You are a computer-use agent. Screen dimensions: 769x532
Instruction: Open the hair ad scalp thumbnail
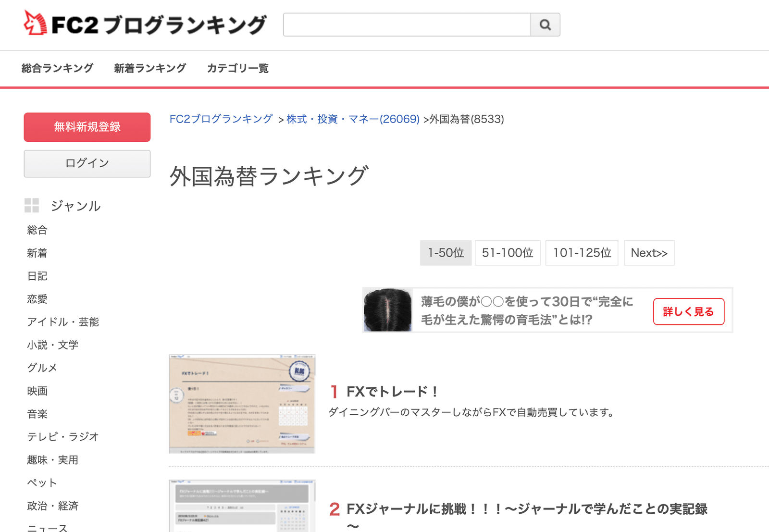388,310
